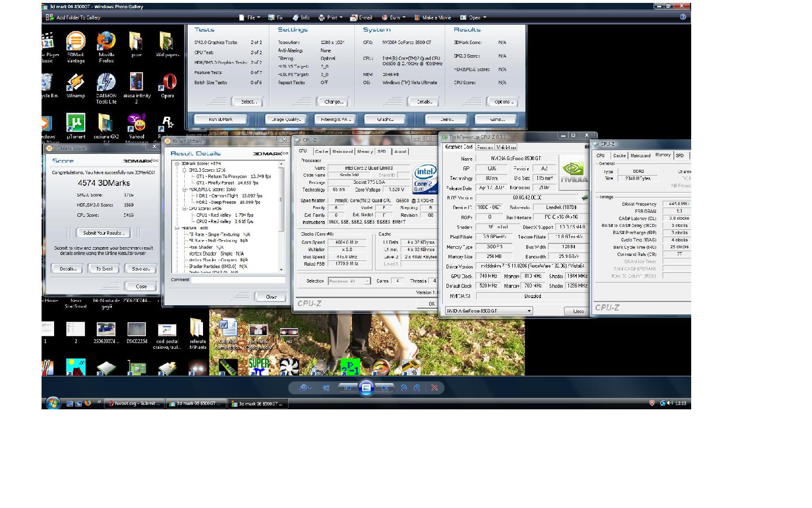This screenshot has width=812, height=508.
Task: Open the File dropdown menu
Action: click(x=250, y=17)
